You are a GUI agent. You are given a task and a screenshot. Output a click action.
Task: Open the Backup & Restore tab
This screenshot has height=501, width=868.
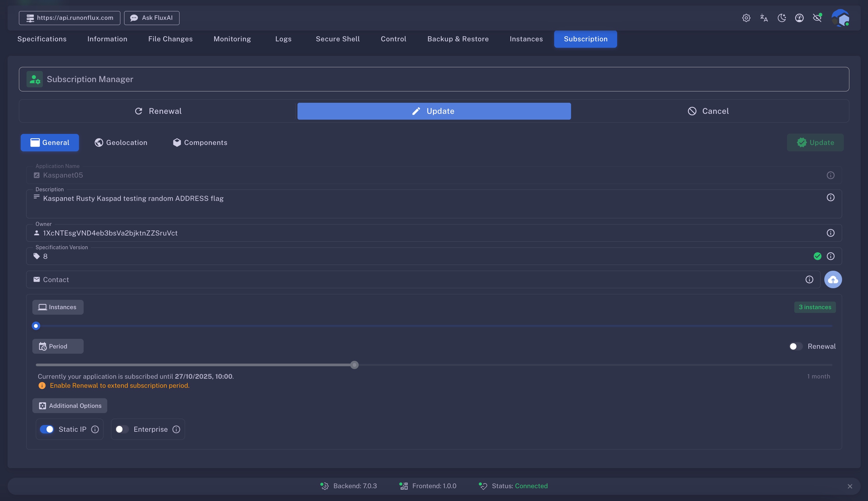coord(458,39)
